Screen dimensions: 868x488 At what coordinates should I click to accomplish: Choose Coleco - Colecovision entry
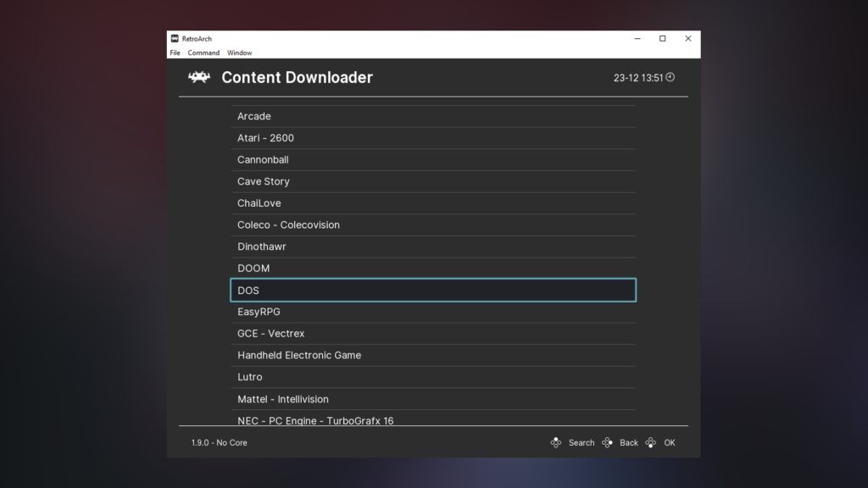[x=433, y=225]
